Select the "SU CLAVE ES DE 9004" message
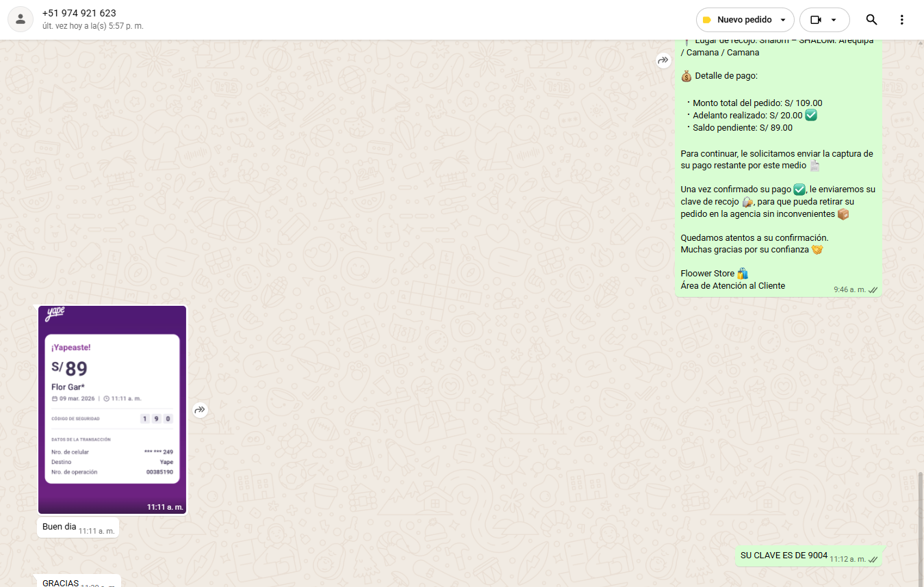The image size is (924, 587). pyautogui.click(x=784, y=556)
